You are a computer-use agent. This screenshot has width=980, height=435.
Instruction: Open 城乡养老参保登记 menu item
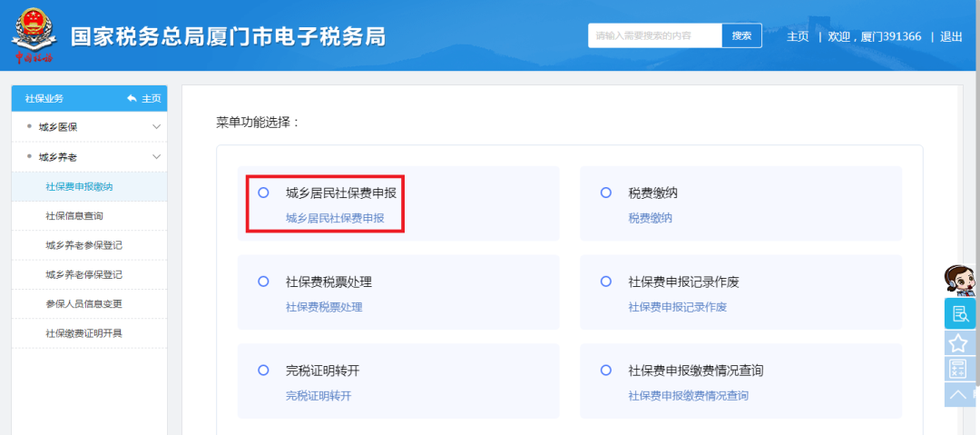click(x=83, y=245)
